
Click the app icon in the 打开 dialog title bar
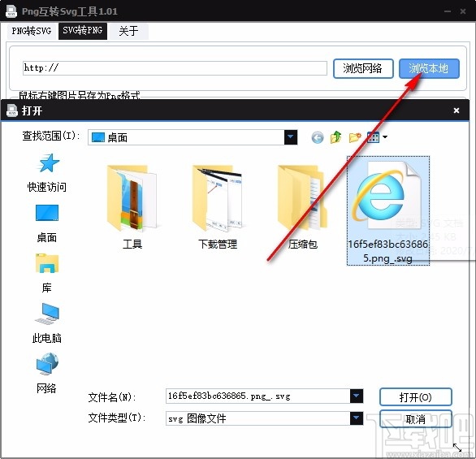click(x=12, y=110)
